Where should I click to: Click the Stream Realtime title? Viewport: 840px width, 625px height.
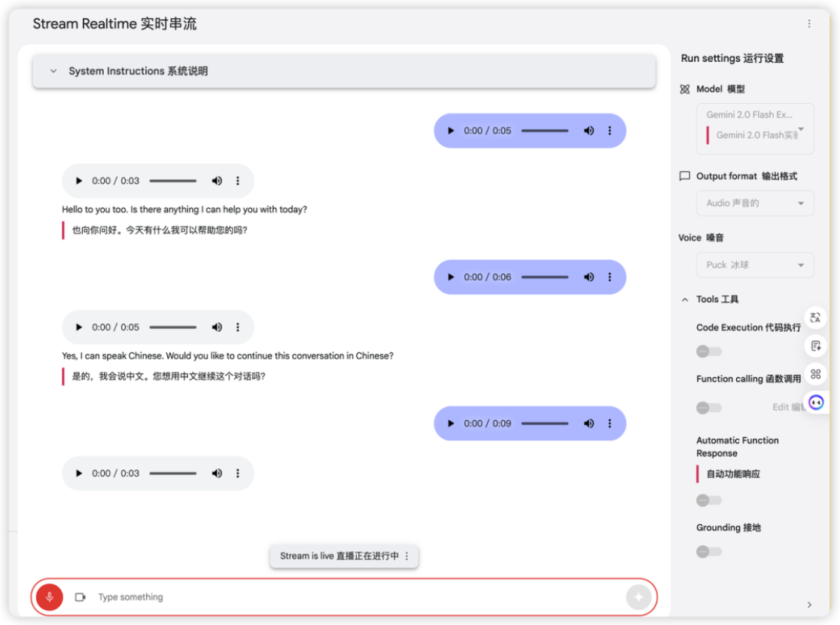pyautogui.click(x=114, y=23)
